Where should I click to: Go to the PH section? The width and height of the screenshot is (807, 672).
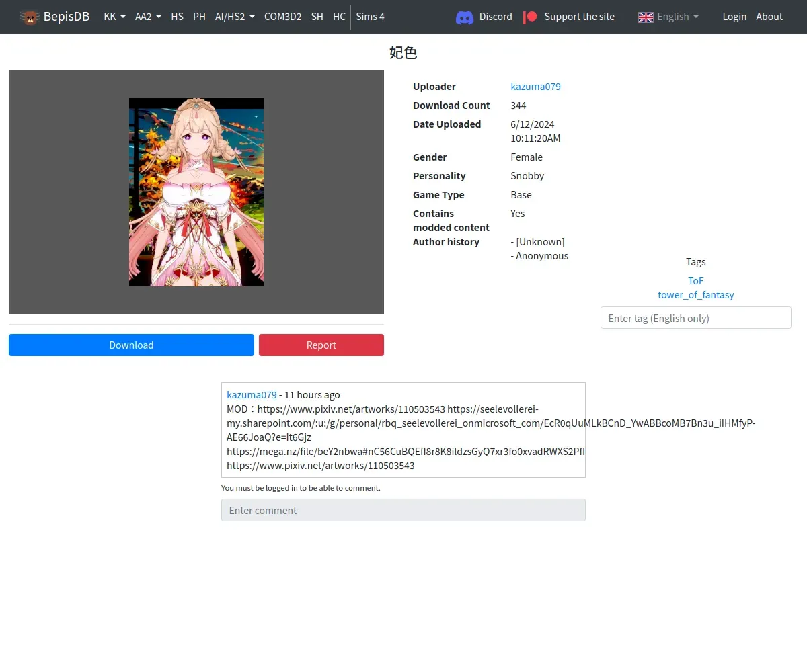[x=199, y=17]
